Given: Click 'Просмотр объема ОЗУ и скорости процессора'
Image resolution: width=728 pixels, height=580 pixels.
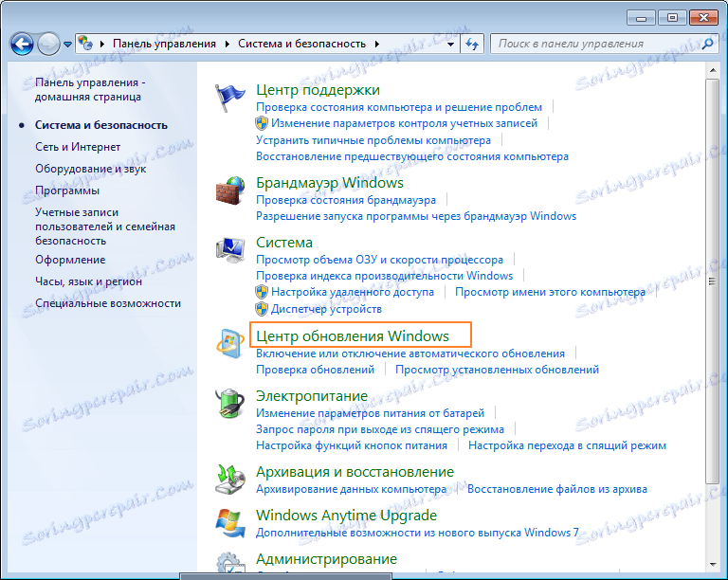Looking at the screenshot, I should click(x=379, y=260).
